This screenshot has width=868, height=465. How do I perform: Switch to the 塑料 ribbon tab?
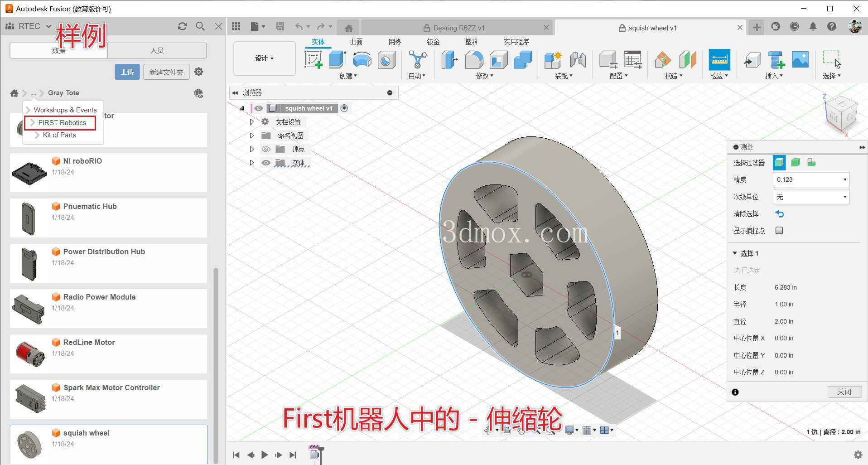[472, 42]
